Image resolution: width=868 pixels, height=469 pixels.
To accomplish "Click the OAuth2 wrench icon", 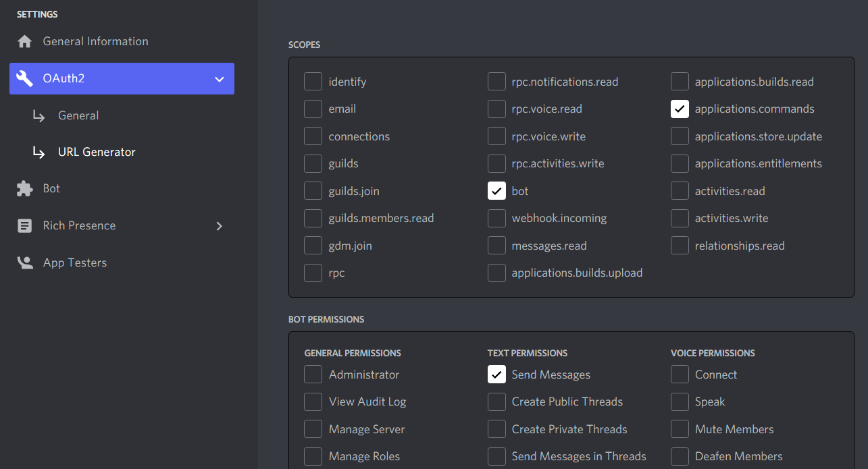I will point(25,79).
